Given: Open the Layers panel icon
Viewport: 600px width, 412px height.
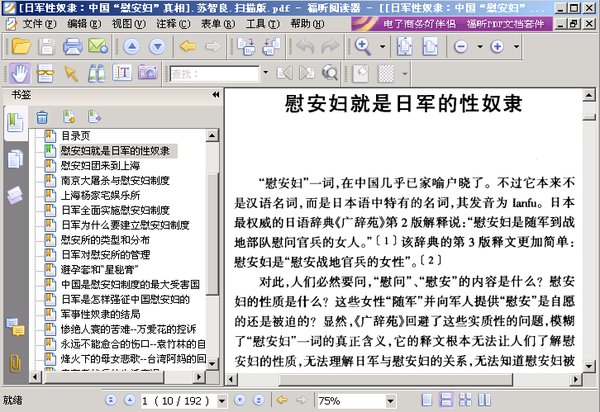Looking at the screenshot, I should pos(15,195).
